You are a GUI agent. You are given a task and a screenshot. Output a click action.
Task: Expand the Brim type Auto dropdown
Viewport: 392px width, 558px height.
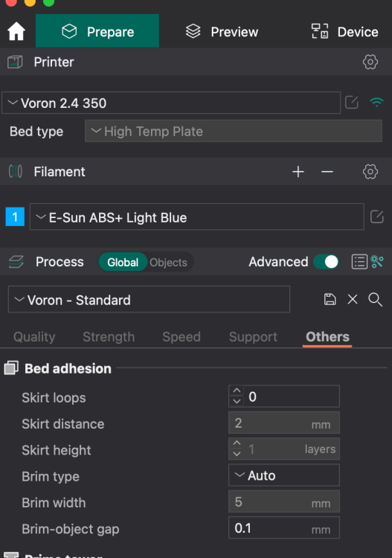pyautogui.click(x=284, y=475)
